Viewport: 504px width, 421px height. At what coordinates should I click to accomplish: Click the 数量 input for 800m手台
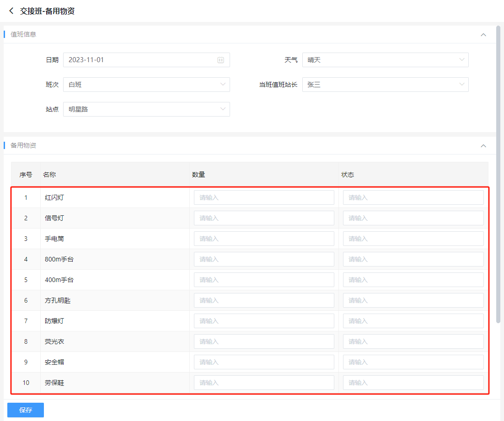(264, 259)
